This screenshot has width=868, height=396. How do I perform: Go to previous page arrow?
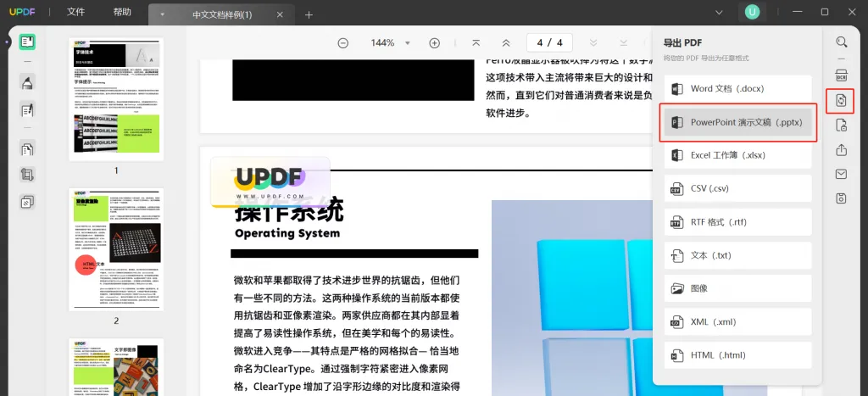point(506,42)
